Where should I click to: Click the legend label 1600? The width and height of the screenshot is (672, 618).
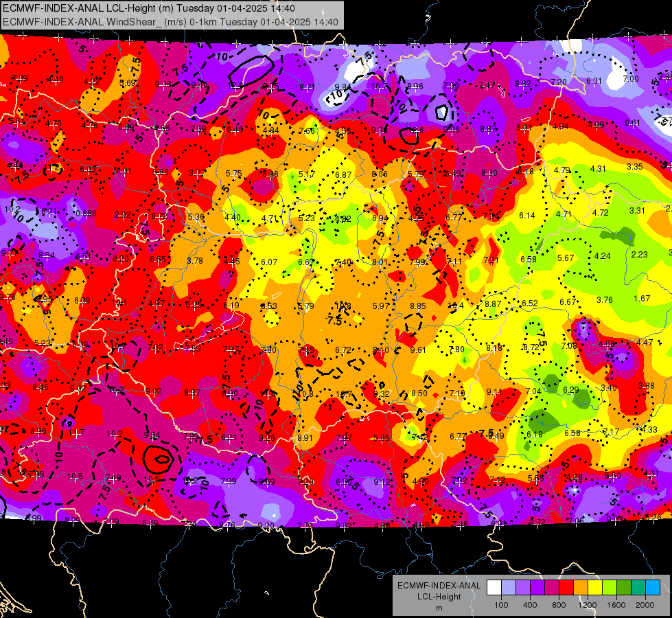coord(616,605)
